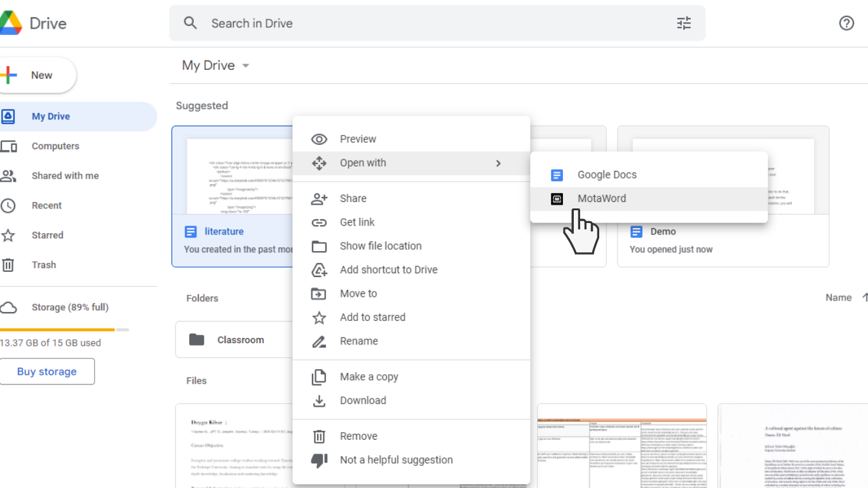This screenshot has height=488, width=868.
Task: Click the Download arrow icon
Action: pos(319,401)
